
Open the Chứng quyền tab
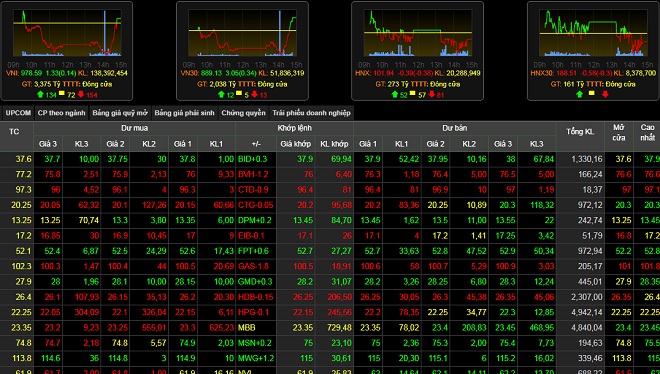pyautogui.click(x=243, y=113)
